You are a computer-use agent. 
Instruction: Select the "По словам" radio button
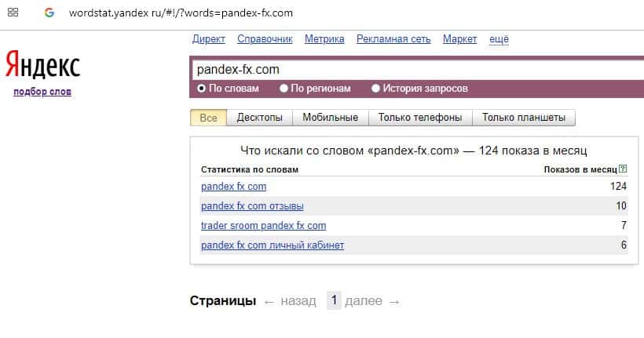202,89
